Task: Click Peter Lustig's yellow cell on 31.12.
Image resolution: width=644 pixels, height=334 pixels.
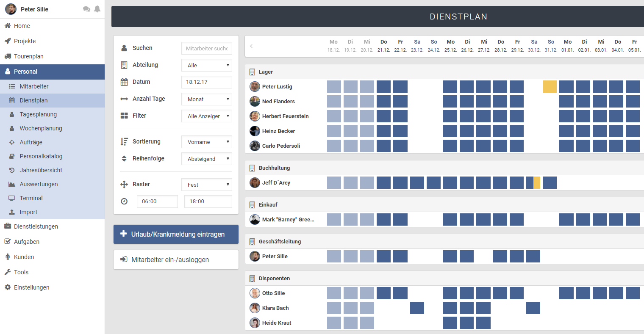Action: pyautogui.click(x=550, y=86)
